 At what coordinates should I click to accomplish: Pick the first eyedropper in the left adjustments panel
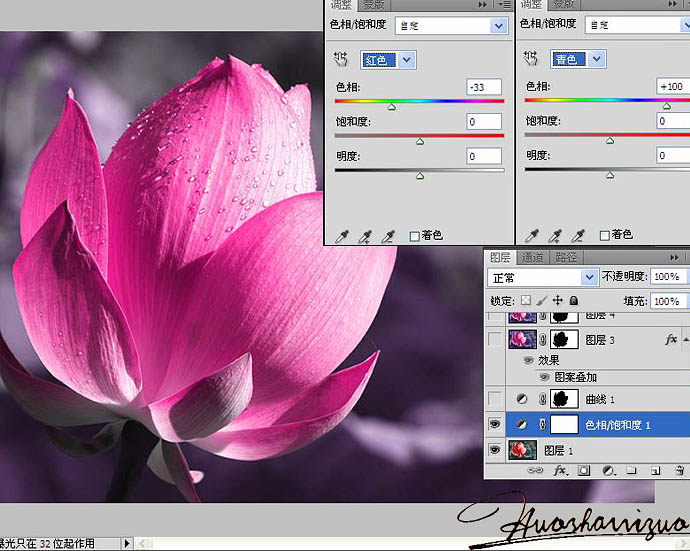343,236
